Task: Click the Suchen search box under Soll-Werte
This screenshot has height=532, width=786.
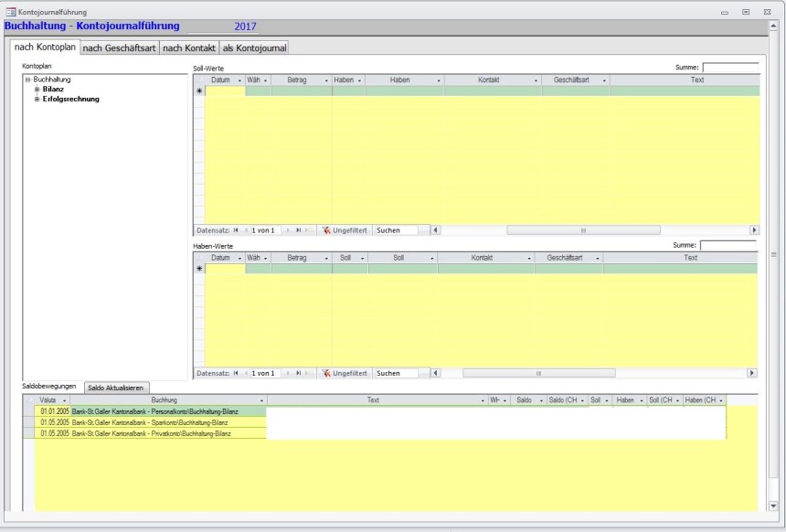Action: [394, 230]
